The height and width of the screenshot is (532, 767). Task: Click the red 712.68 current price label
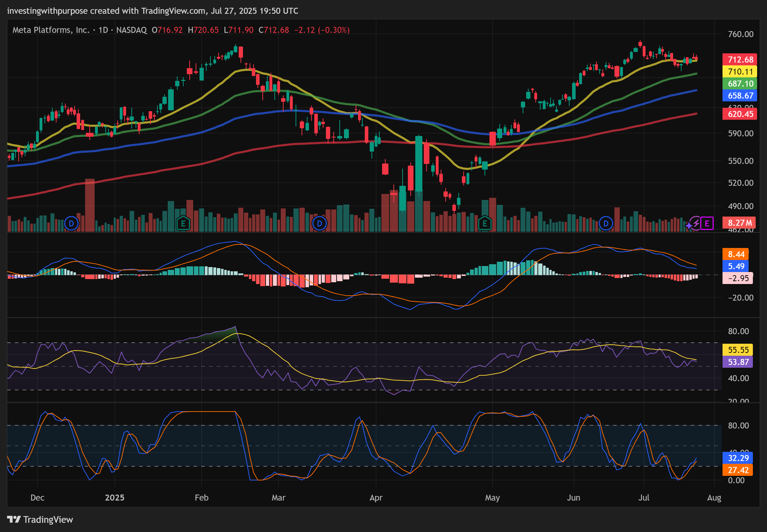coord(739,60)
